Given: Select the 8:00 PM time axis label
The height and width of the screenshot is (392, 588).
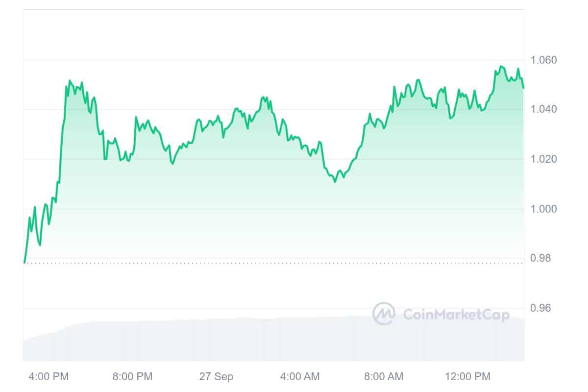Looking at the screenshot, I should [x=132, y=377].
